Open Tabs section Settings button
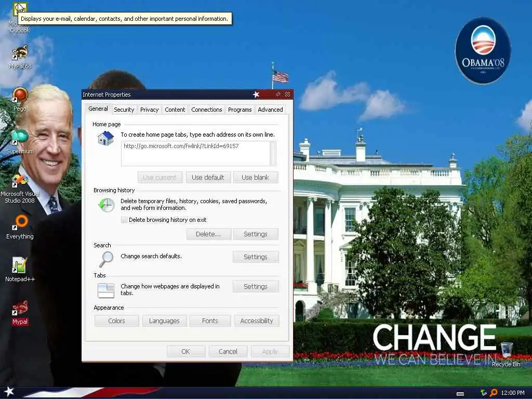 coord(256,286)
